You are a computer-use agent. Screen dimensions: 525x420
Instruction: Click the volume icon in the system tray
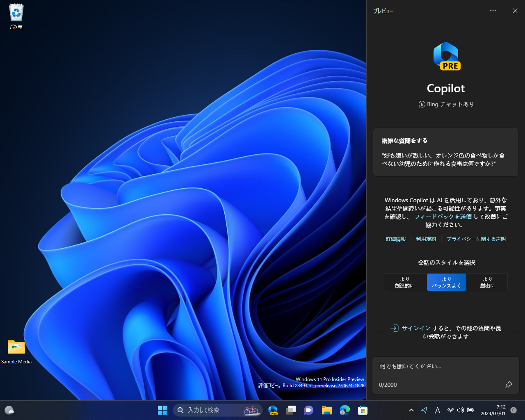pyautogui.click(x=460, y=410)
